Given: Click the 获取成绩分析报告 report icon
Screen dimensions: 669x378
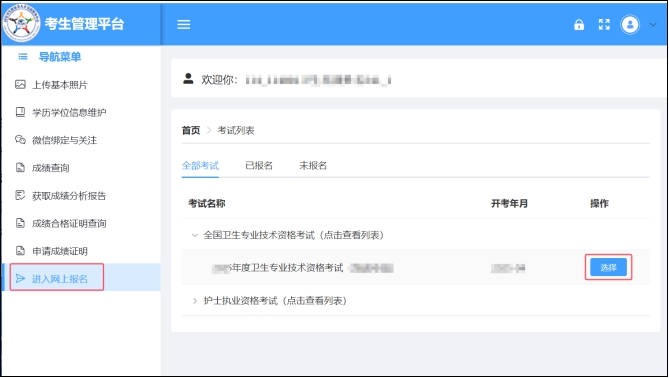Looking at the screenshot, I should click(20, 195).
